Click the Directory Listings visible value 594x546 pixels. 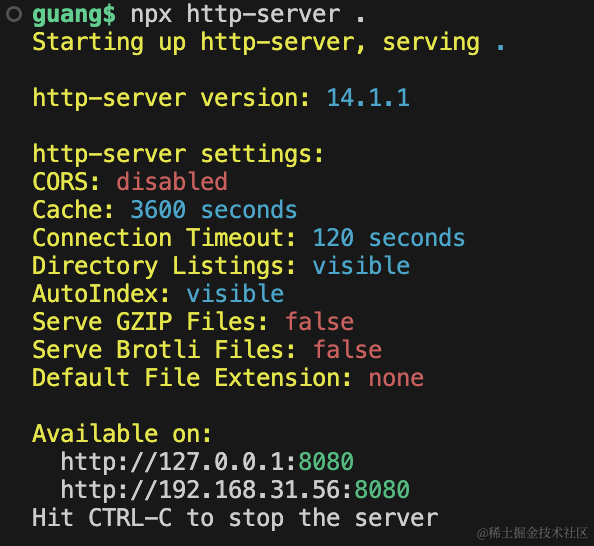pos(361,265)
